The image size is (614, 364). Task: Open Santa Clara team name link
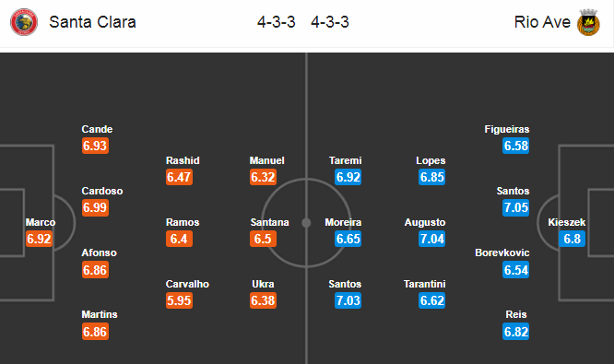coord(92,22)
